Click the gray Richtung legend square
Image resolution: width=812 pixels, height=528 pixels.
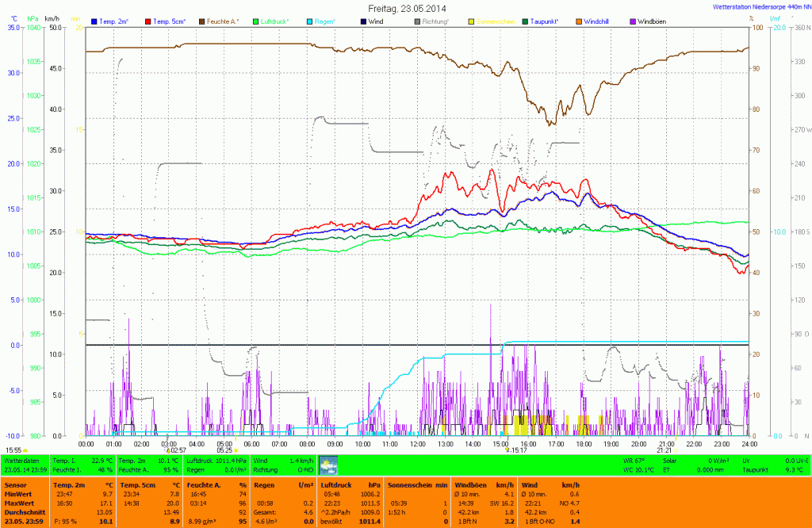417,21
